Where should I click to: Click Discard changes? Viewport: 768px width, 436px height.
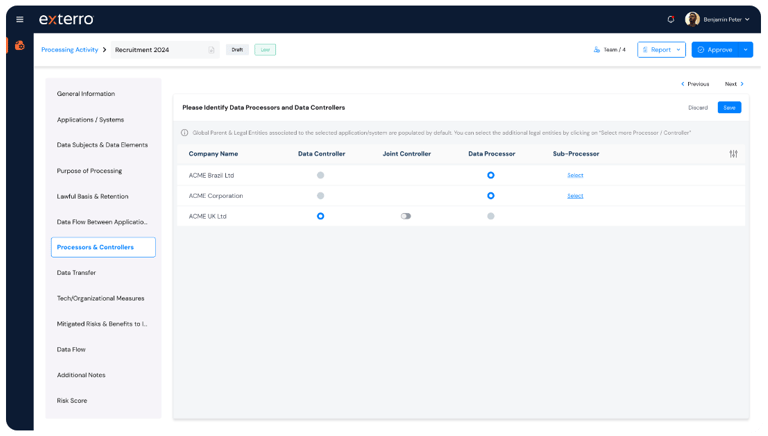coord(698,107)
